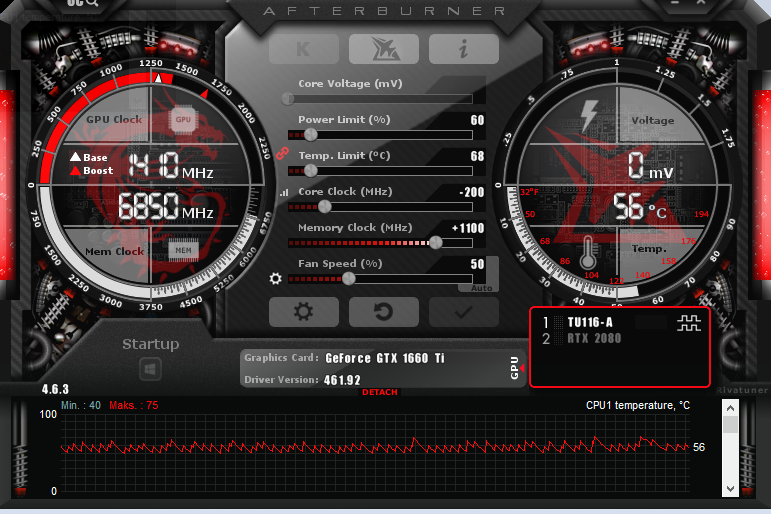771x514 pixels.
Task: Click the 56 °C temperature readout
Action: 639,207
